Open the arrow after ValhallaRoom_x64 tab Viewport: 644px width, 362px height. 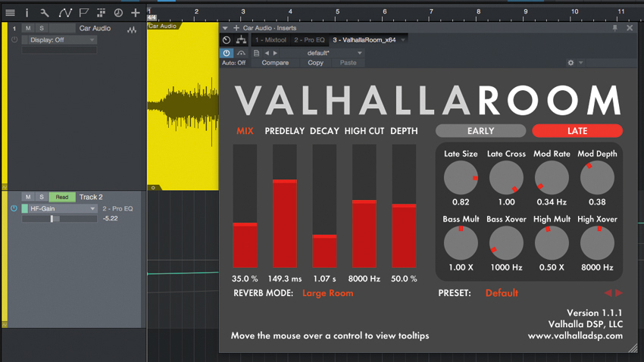click(x=403, y=40)
